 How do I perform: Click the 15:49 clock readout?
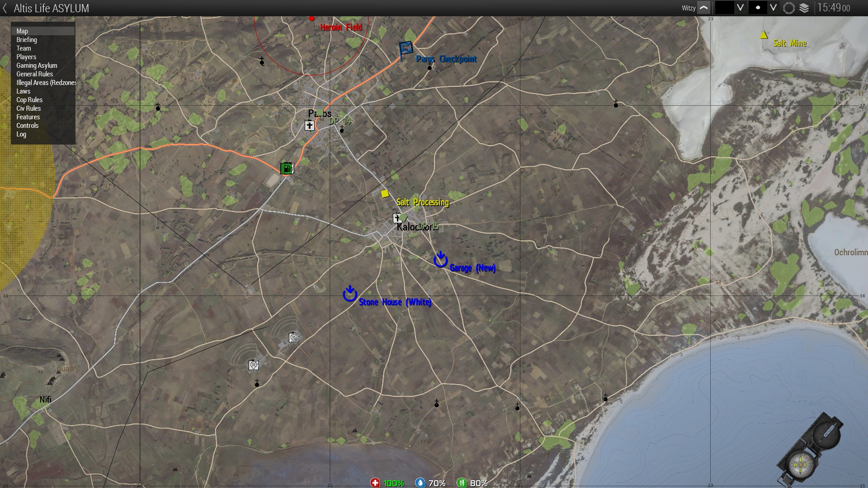coord(833,8)
